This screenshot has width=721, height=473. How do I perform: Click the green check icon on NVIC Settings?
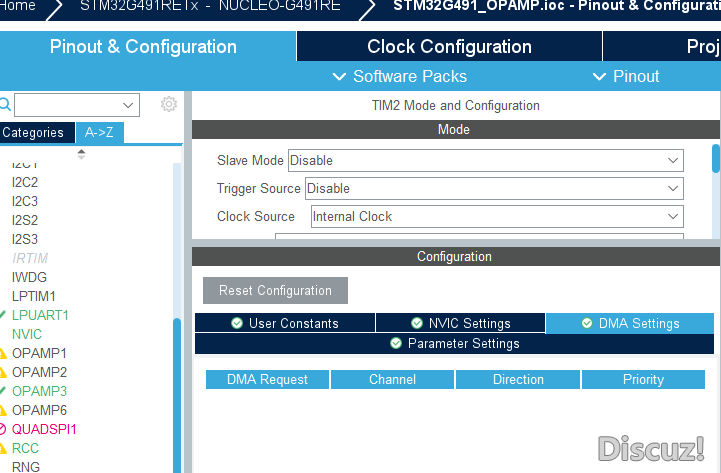pos(417,323)
